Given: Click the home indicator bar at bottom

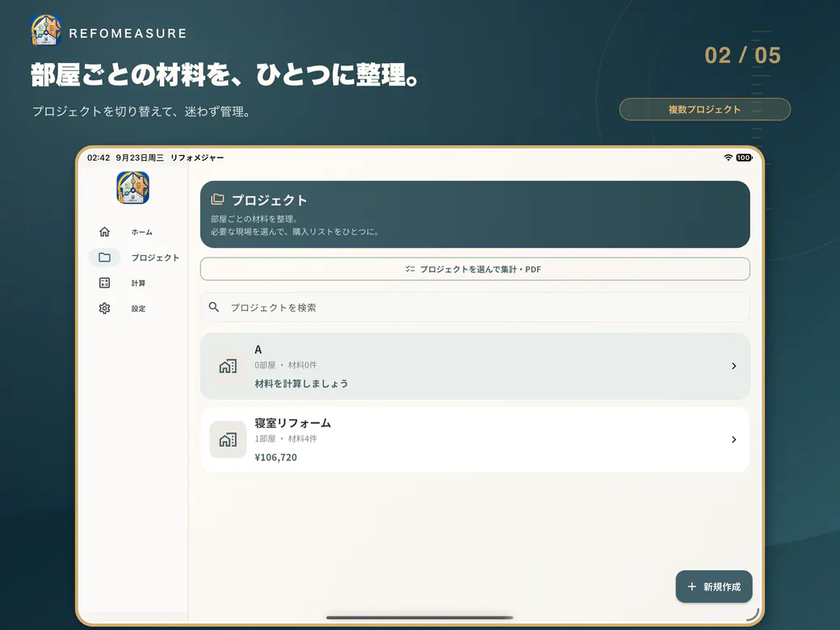Looking at the screenshot, I should click(x=419, y=618).
